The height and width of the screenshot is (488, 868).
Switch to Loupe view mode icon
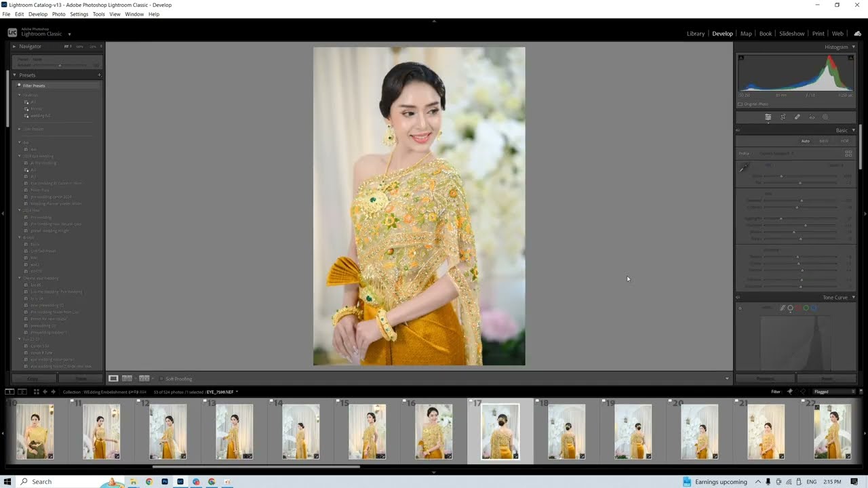point(113,378)
